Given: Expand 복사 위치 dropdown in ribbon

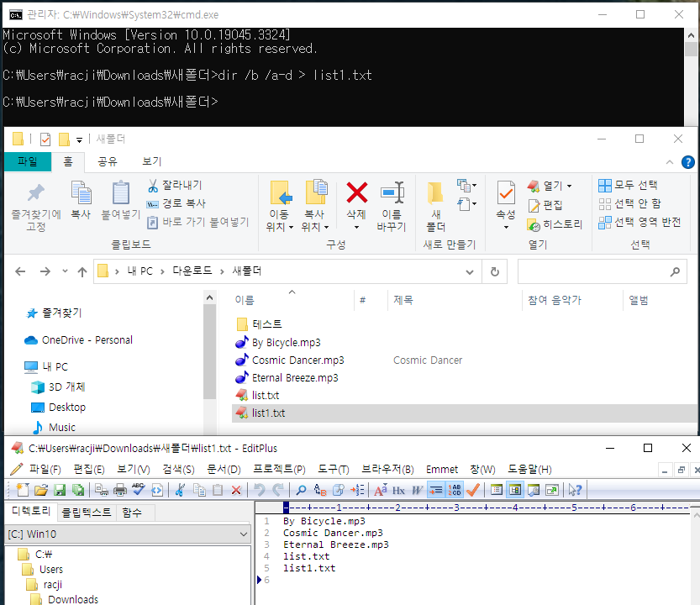Looking at the screenshot, I should click(x=326, y=227).
